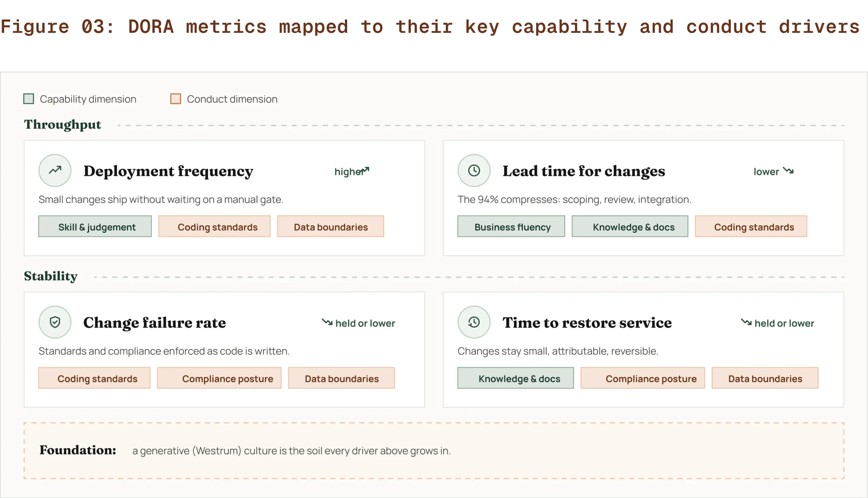Click the Deployment frequency trending-up icon
The height and width of the screenshot is (498, 868).
pyautogui.click(x=55, y=170)
